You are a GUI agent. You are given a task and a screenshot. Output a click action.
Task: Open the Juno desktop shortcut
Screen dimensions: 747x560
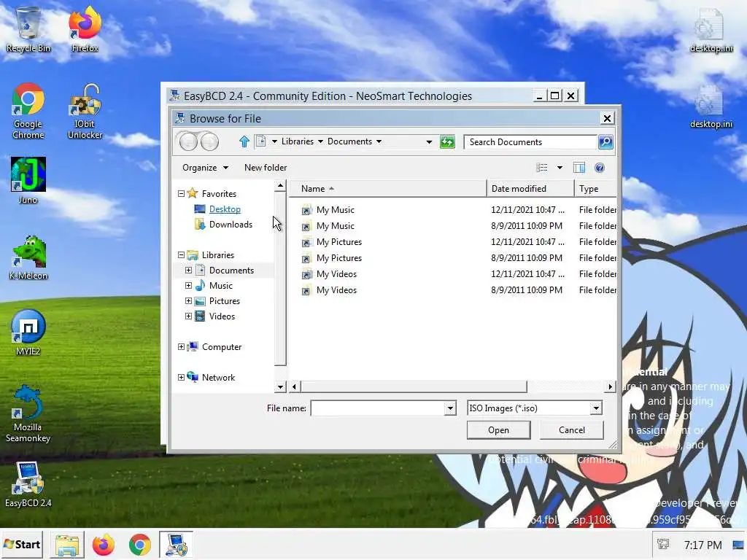point(28,181)
